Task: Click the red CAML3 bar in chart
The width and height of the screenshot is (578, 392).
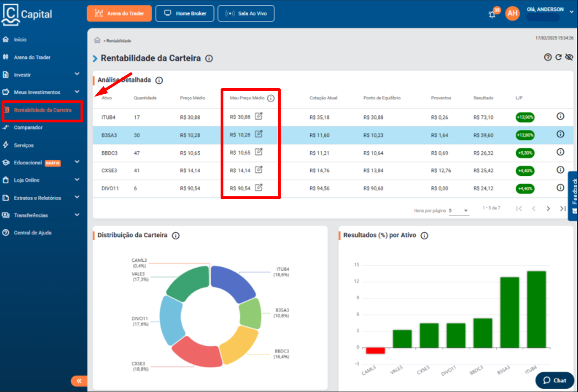Action: (x=375, y=351)
